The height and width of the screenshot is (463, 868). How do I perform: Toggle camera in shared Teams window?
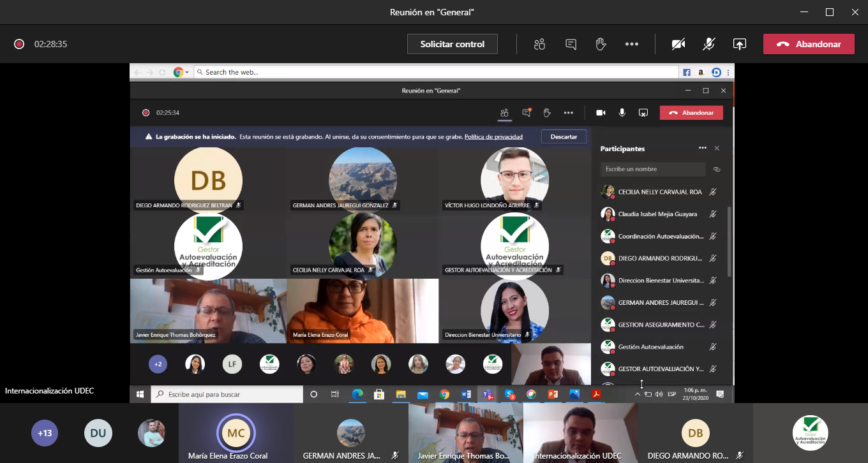click(601, 113)
